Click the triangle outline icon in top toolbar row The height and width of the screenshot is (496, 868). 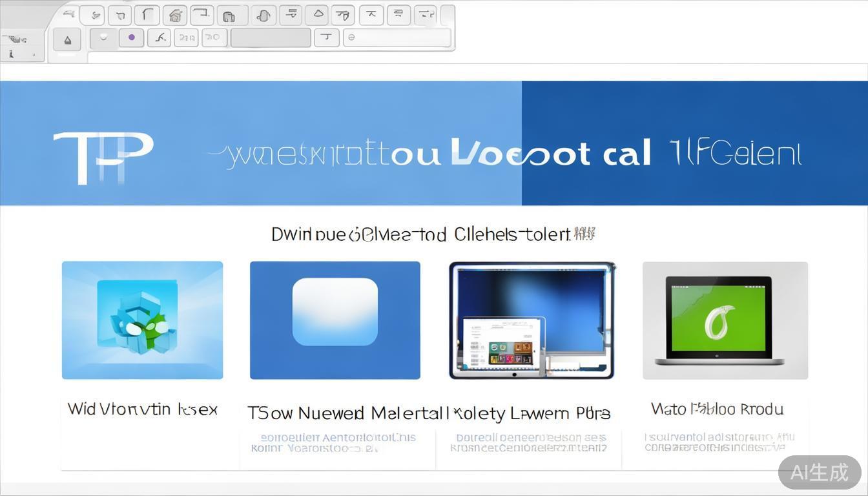coord(316,14)
